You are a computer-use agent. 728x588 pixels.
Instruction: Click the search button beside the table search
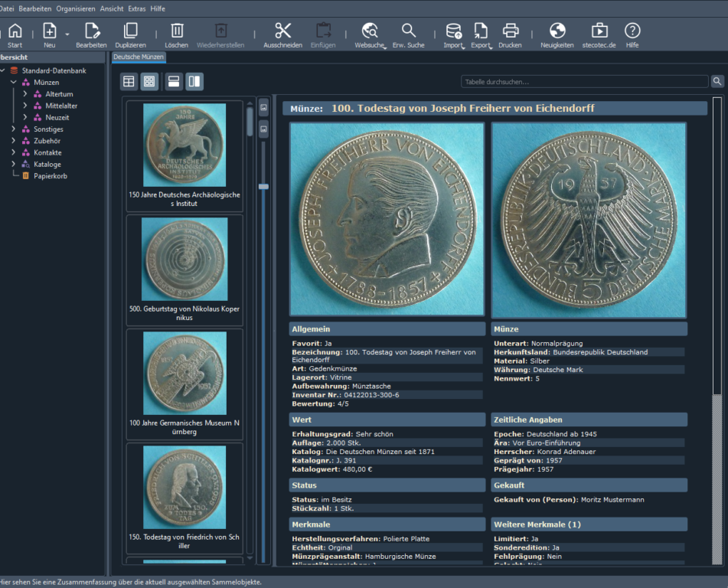pos(717,81)
